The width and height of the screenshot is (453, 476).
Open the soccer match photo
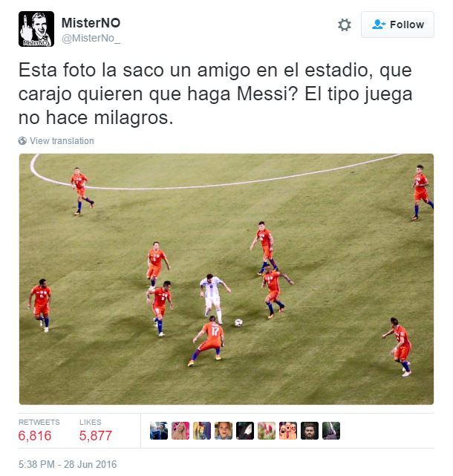point(226,279)
